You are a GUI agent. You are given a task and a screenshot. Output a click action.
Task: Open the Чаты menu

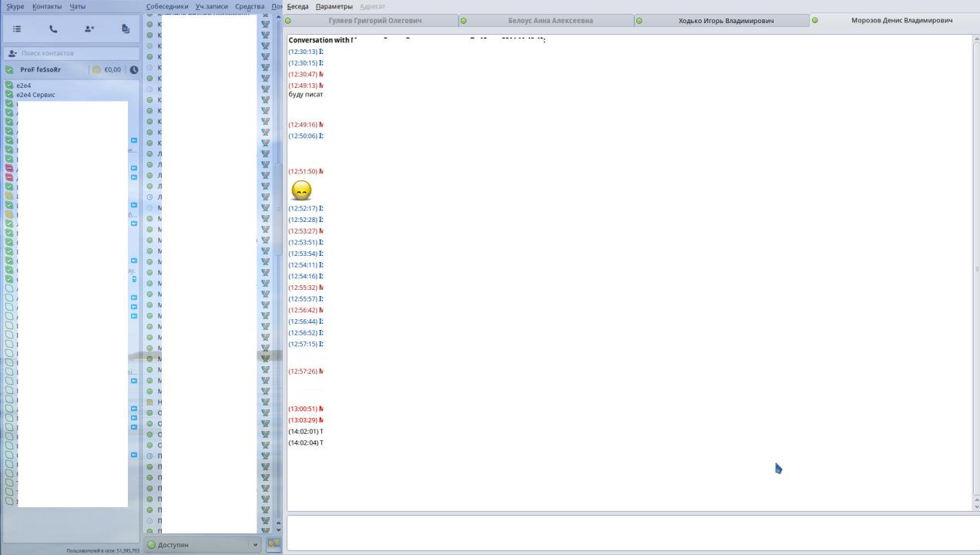pyautogui.click(x=78, y=6)
